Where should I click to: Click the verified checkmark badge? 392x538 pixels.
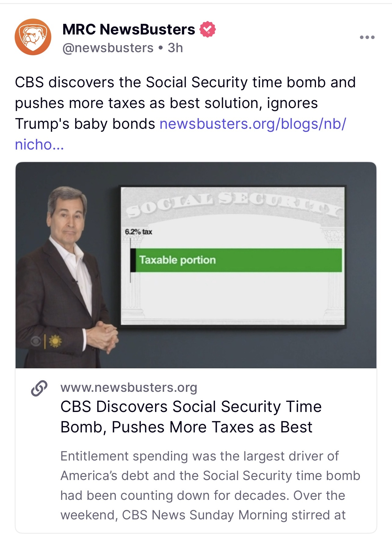click(x=208, y=29)
